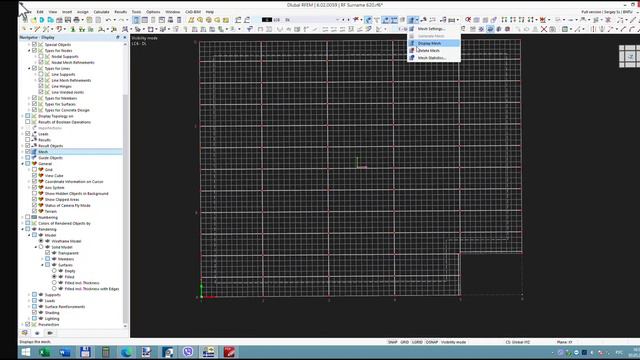Screen dimensions: 640x360
Task: Click the navigator toggle icon in toolbar
Action: click(x=136, y=20)
